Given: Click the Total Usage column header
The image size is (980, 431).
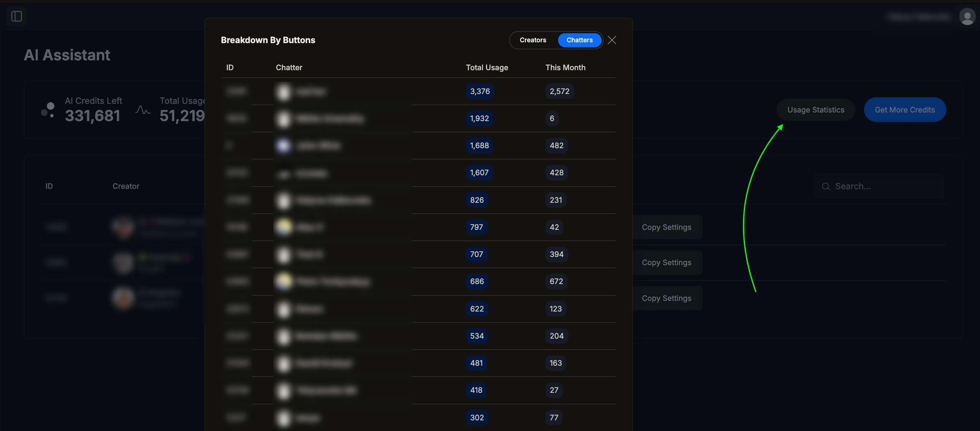Looking at the screenshot, I should [487, 68].
